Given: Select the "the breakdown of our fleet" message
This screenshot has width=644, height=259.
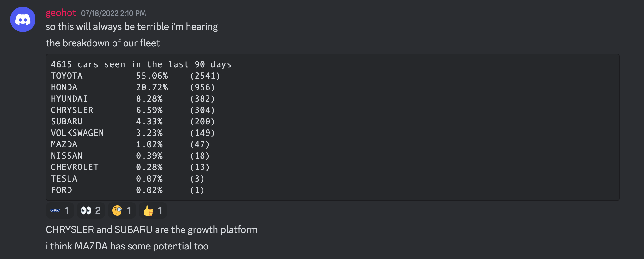Looking at the screenshot, I should [103, 43].
